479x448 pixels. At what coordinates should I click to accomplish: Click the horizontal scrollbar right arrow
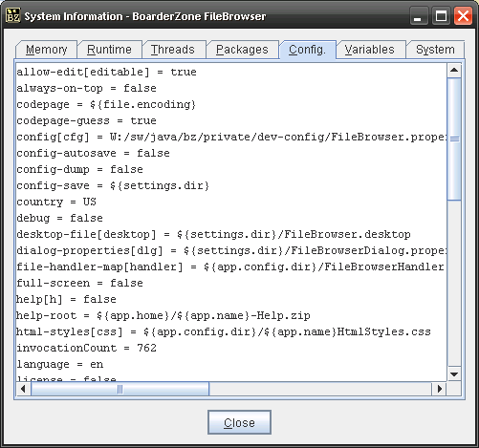440,389
